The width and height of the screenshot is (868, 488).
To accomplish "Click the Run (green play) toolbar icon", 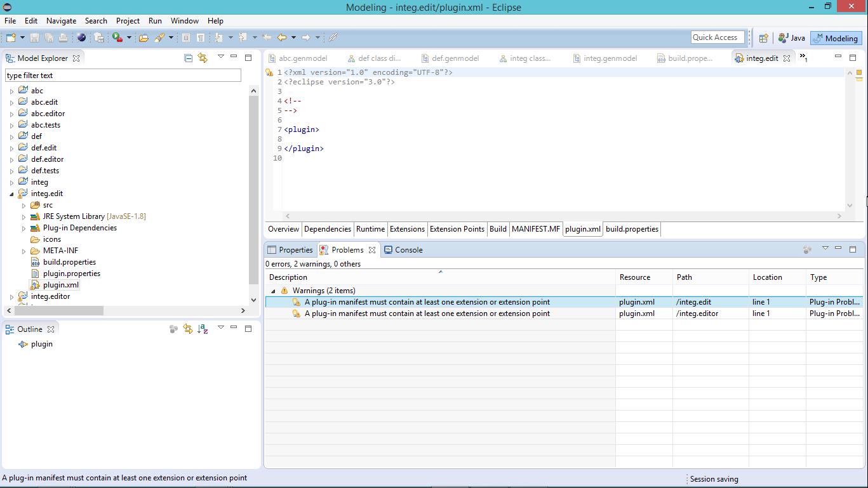I will [117, 38].
